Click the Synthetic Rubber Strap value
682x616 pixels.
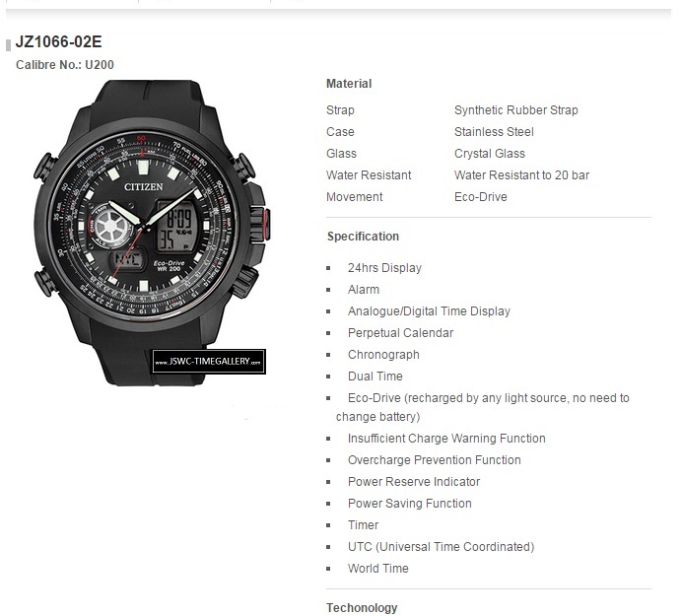click(x=515, y=110)
